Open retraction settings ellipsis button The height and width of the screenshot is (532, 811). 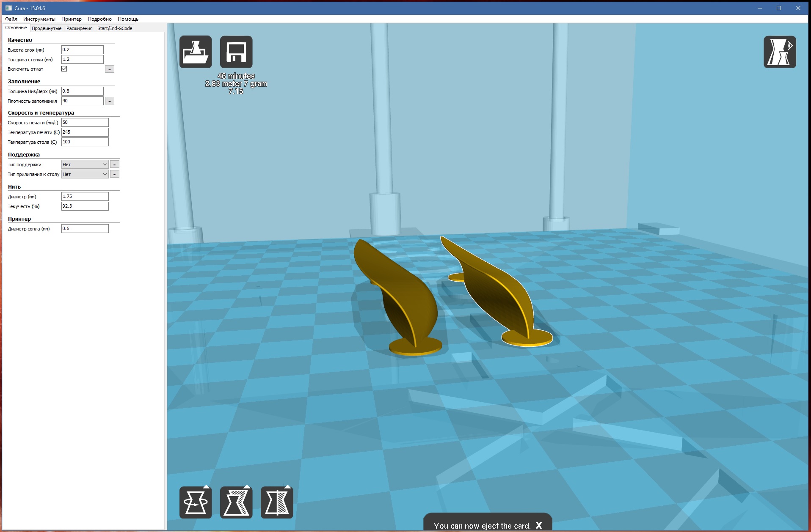pos(110,69)
